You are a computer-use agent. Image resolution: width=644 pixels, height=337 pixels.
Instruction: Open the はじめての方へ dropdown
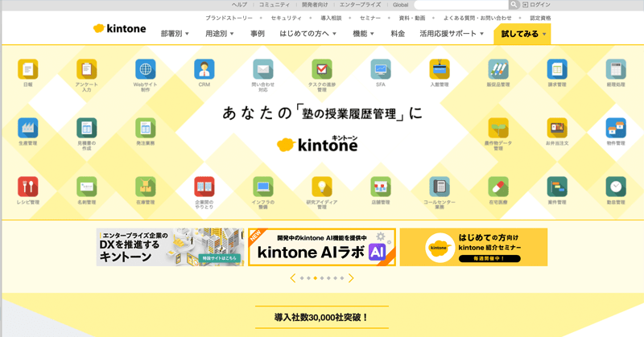(308, 34)
